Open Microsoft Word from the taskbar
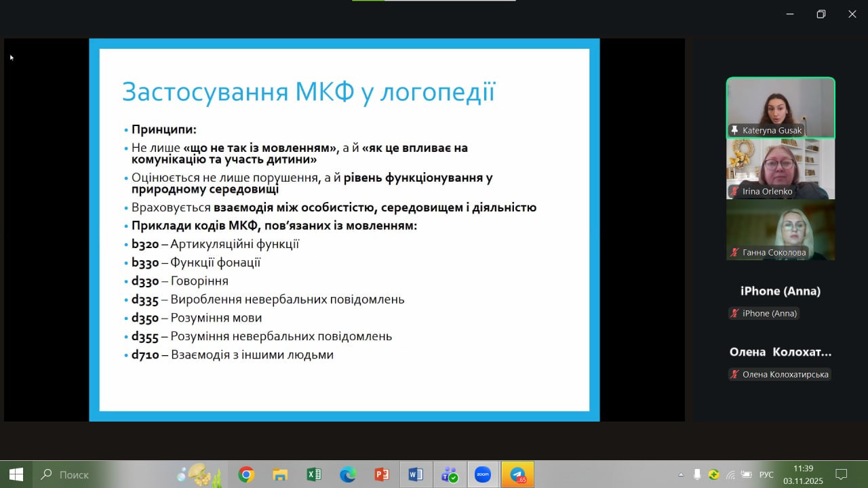The width and height of the screenshot is (868, 488). [x=415, y=475]
